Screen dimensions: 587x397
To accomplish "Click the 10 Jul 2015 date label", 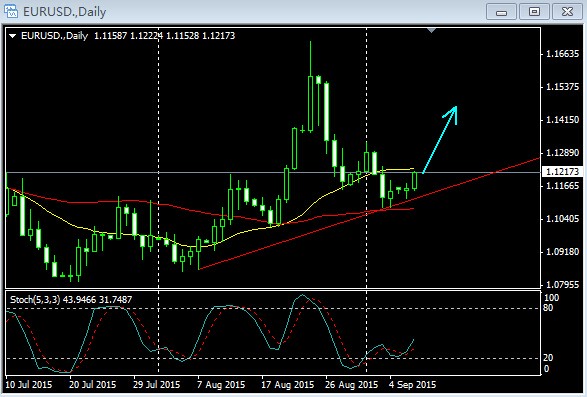I will tap(29, 385).
